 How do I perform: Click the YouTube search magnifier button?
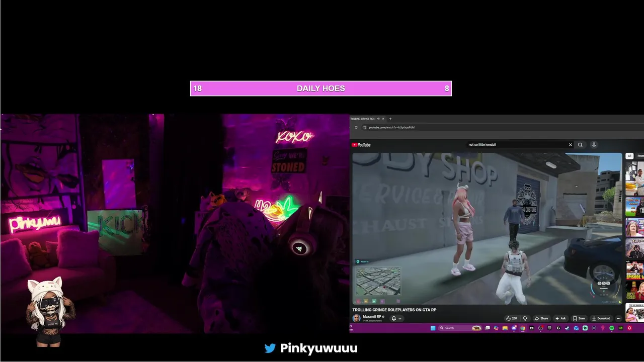pyautogui.click(x=580, y=145)
